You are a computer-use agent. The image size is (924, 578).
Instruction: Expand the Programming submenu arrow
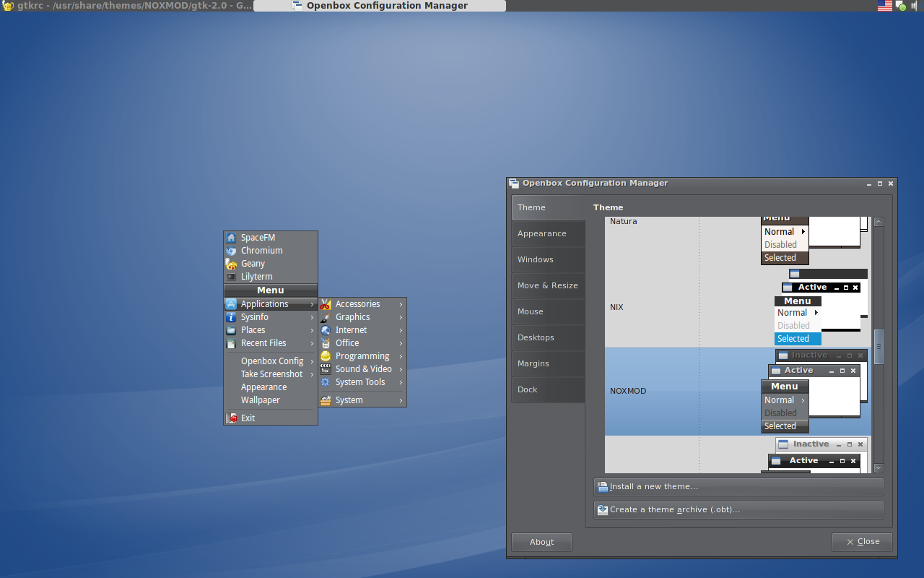click(401, 357)
